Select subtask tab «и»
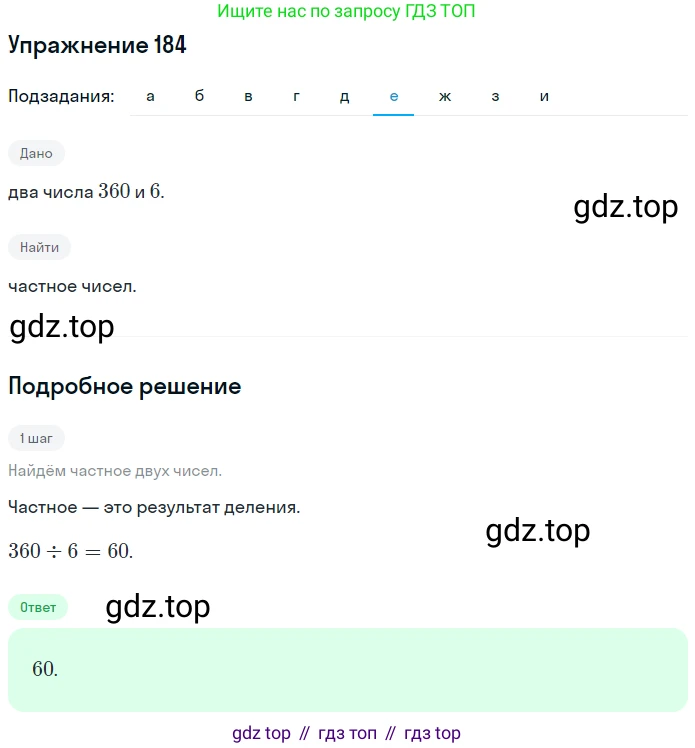Image resolution: width=695 pixels, height=748 pixels. pyautogui.click(x=544, y=96)
